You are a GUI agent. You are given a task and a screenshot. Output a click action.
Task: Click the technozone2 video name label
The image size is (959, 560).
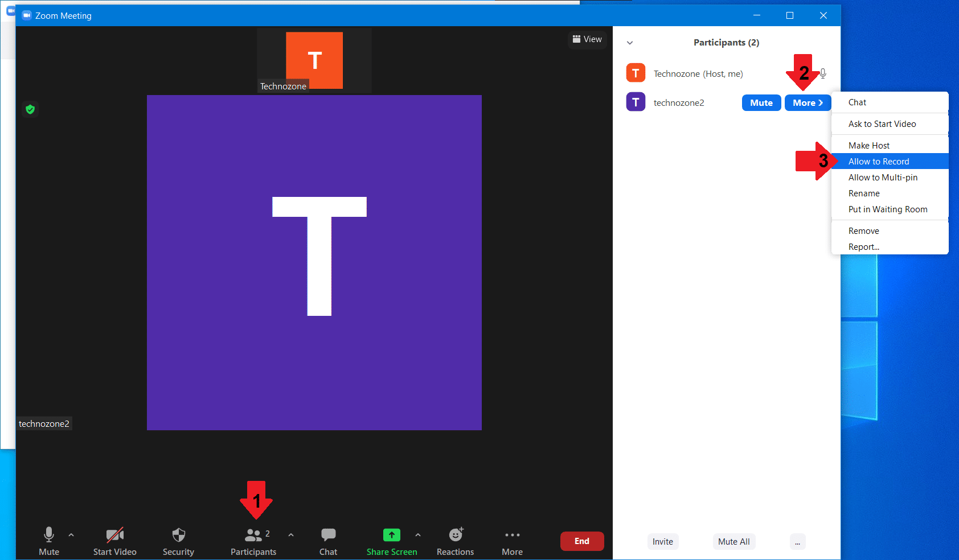pos(44,424)
